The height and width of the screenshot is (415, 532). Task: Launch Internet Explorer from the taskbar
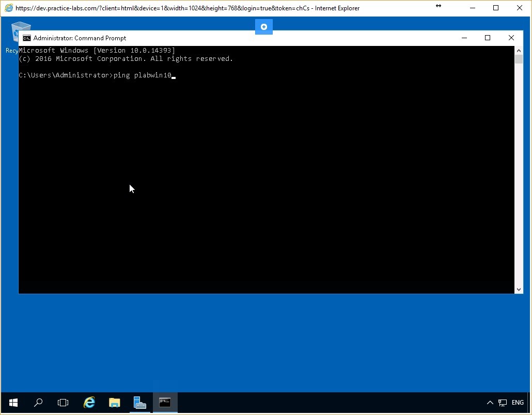click(x=89, y=403)
